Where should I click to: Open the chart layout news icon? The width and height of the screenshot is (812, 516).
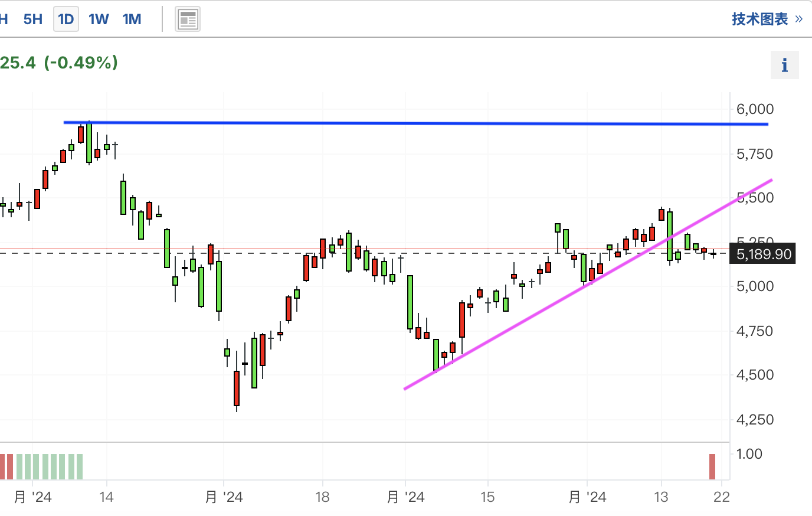(188, 20)
